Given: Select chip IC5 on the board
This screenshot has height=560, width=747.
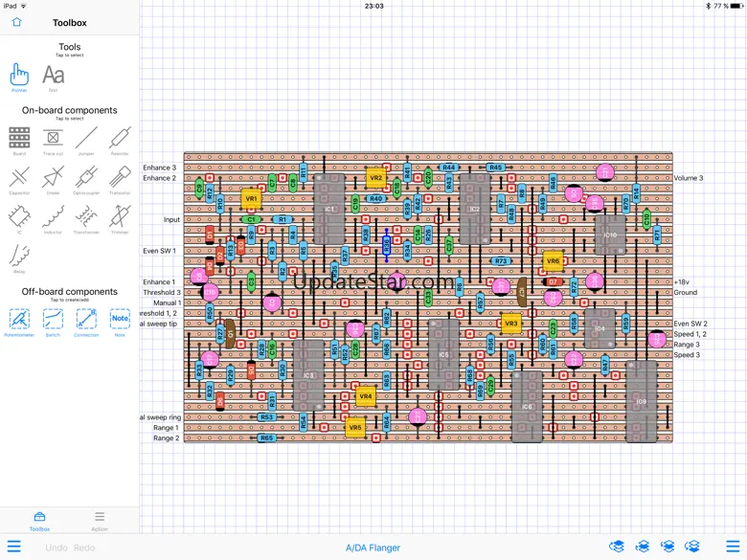Looking at the screenshot, I should point(443,355).
